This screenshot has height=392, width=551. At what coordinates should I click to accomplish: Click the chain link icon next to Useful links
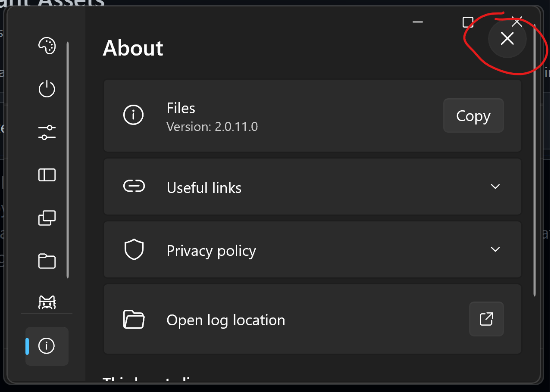click(x=134, y=186)
